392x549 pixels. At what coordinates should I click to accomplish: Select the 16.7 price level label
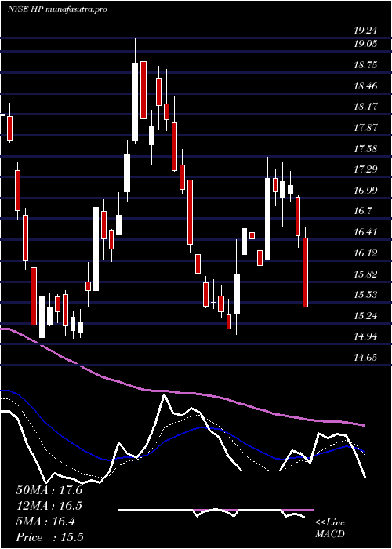click(362, 211)
